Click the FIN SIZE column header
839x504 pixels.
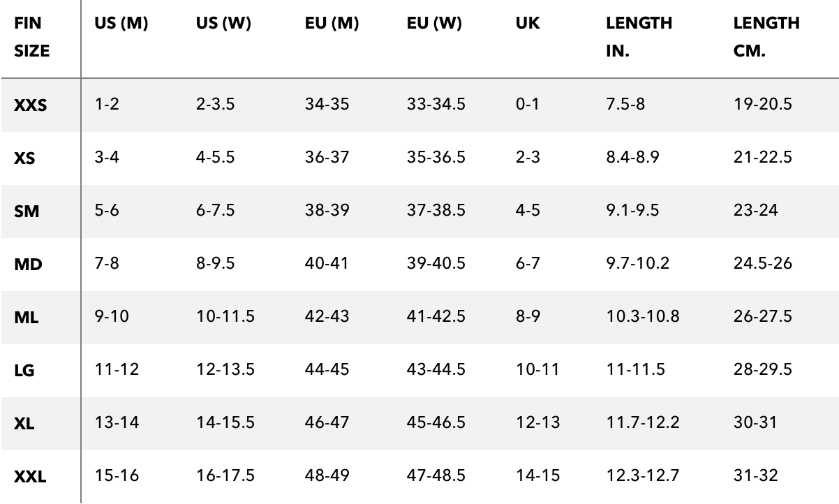(32, 38)
